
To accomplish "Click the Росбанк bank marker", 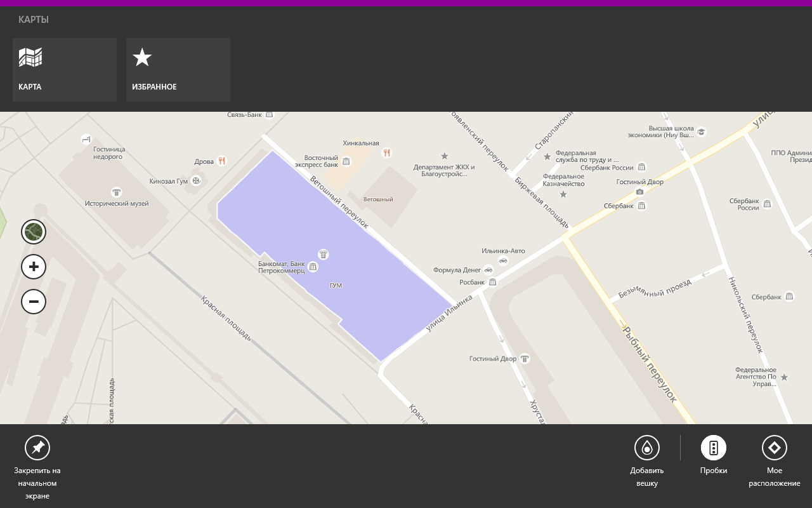I will point(492,282).
